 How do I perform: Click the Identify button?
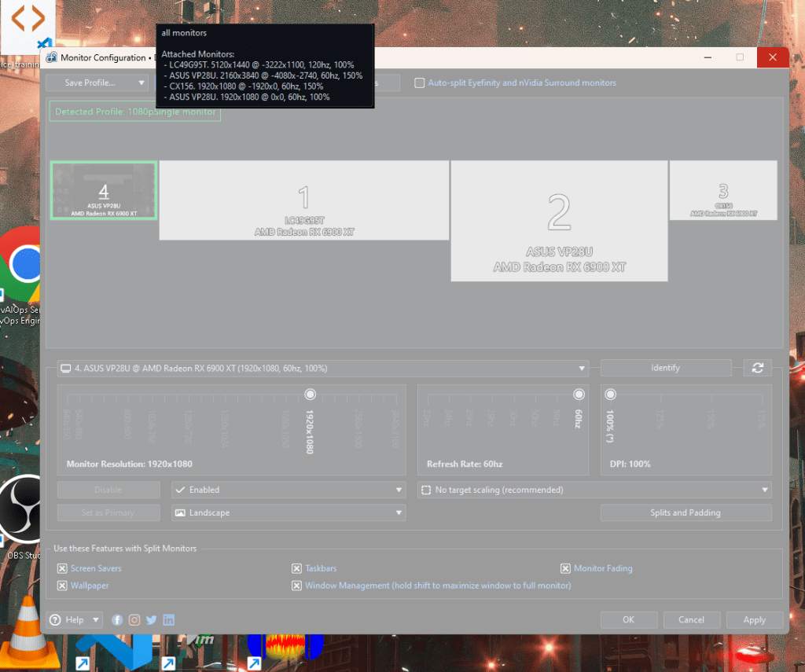coord(665,368)
